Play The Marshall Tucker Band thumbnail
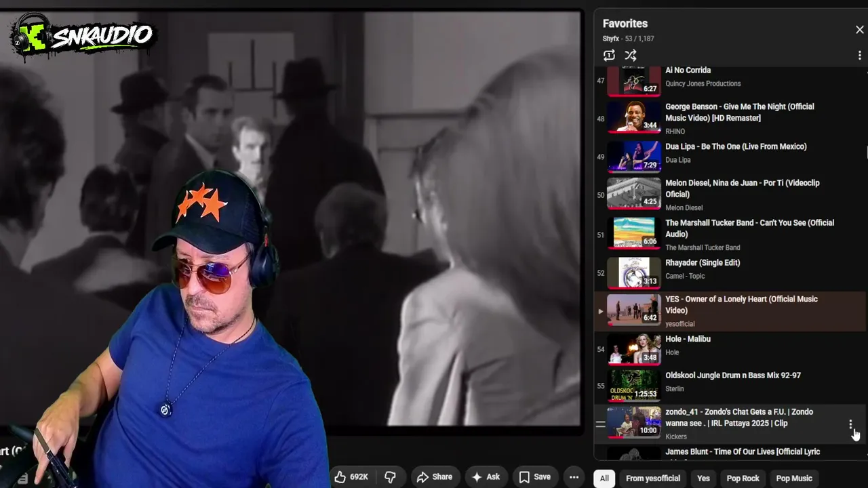 (633, 233)
